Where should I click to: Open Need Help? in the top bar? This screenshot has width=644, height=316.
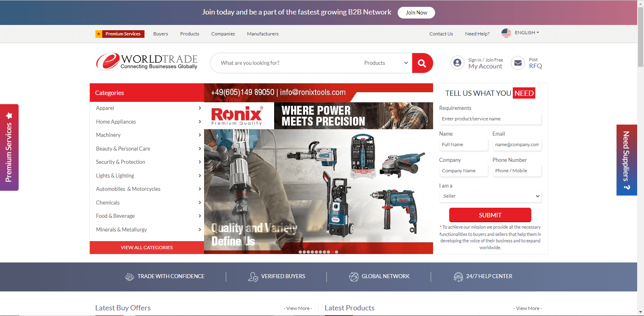(x=477, y=34)
